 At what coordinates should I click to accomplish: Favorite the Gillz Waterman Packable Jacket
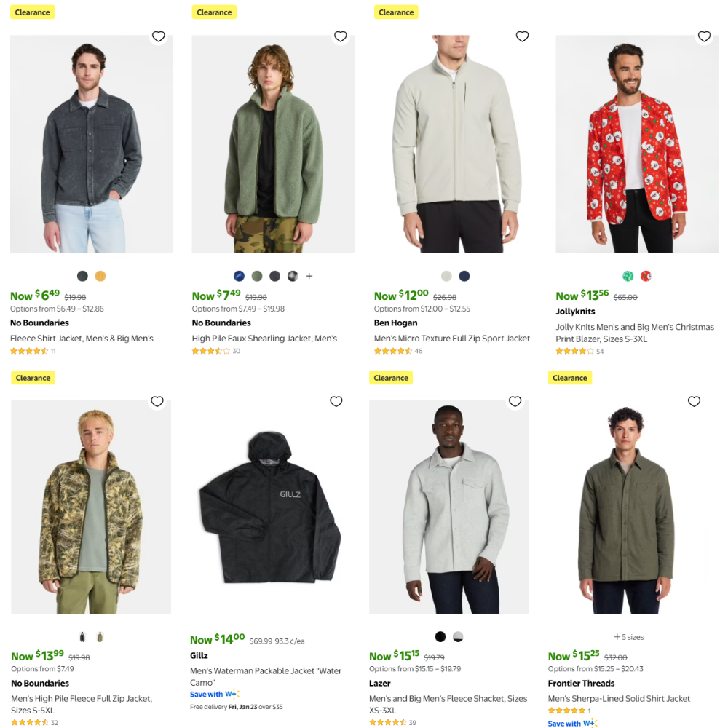pyautogui.click(x=336, y=401)
